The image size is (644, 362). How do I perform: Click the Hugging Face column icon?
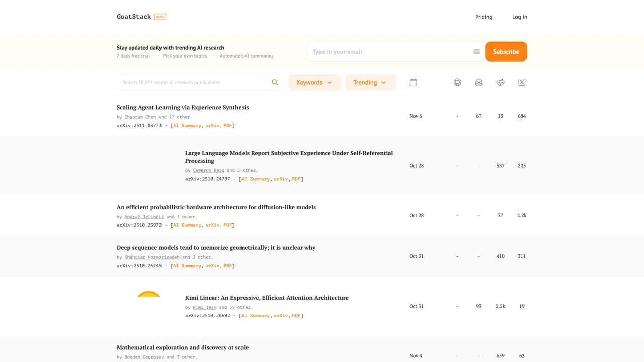point(479,82)
